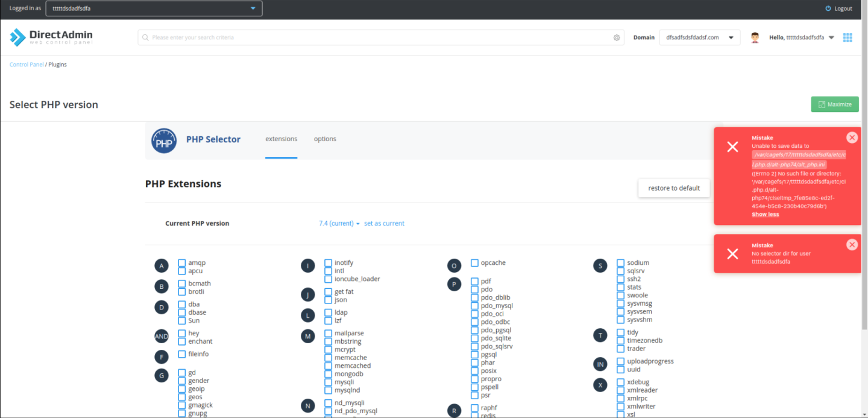Click the 'set as current' link
The height and width of the screenshot is (418, 868).
pyautogui.click(x=384, y=223)
